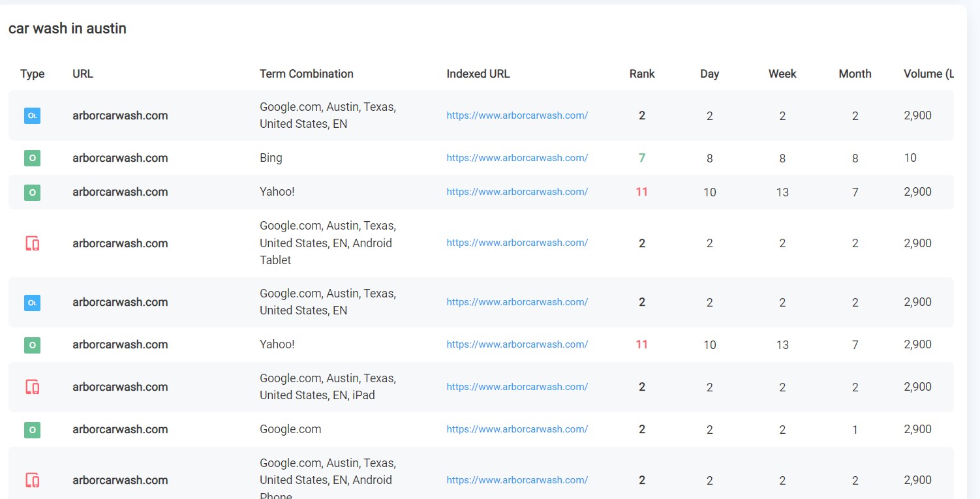Click the rank value 2 in the iPad row
Screen dimensions: 980x499
(x=642, y=387)
